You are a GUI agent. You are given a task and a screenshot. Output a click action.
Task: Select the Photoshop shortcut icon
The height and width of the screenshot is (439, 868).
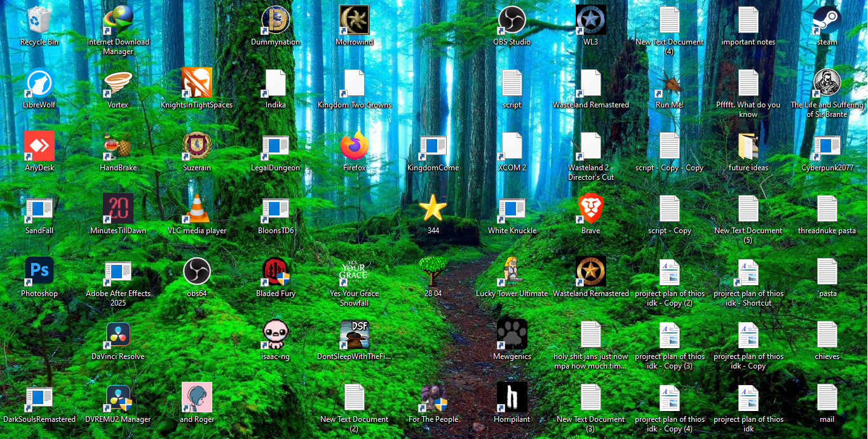(x=39, y=271)
